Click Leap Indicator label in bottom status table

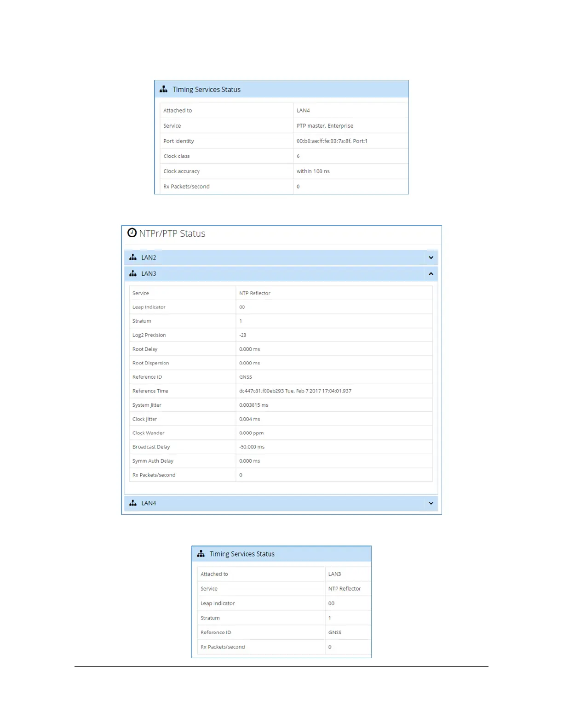click(x=218, y=603)
